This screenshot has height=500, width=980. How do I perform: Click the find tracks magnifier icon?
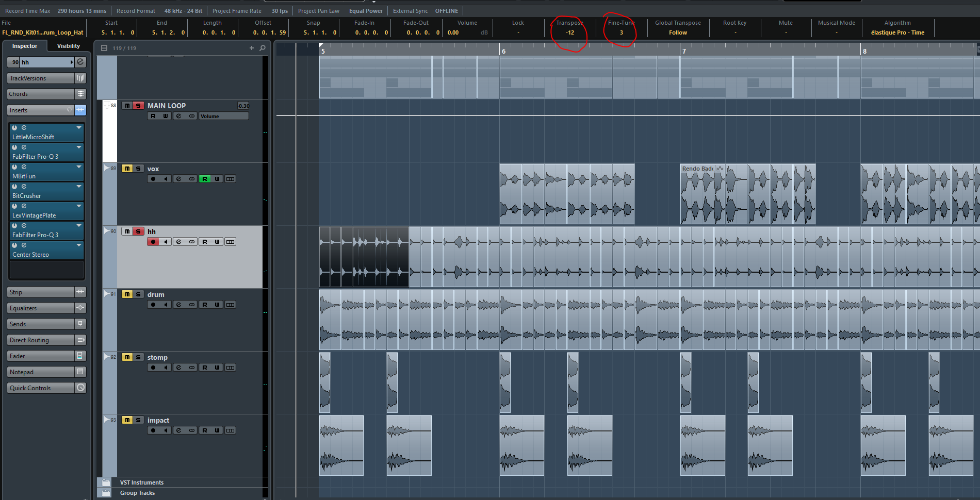point(263,48)
